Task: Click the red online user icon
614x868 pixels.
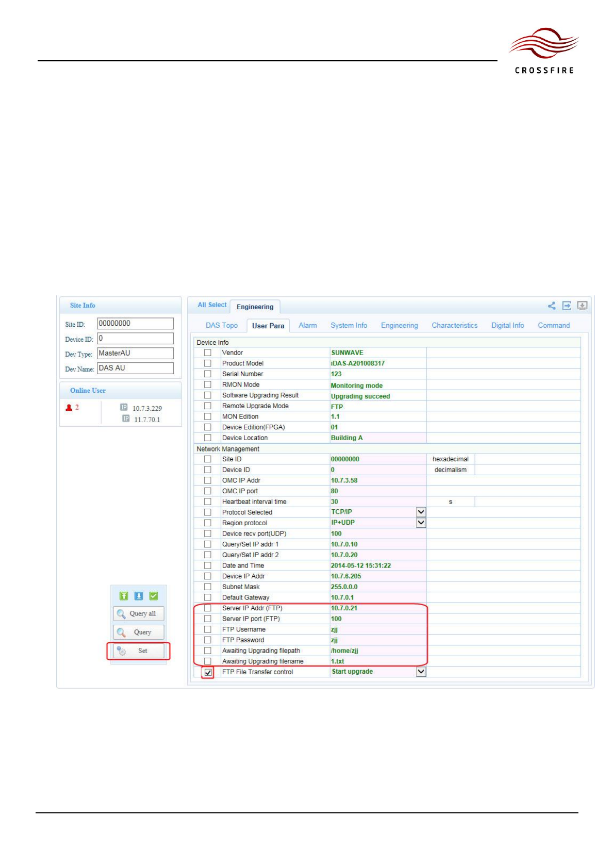Action: (x=69, y=407)
